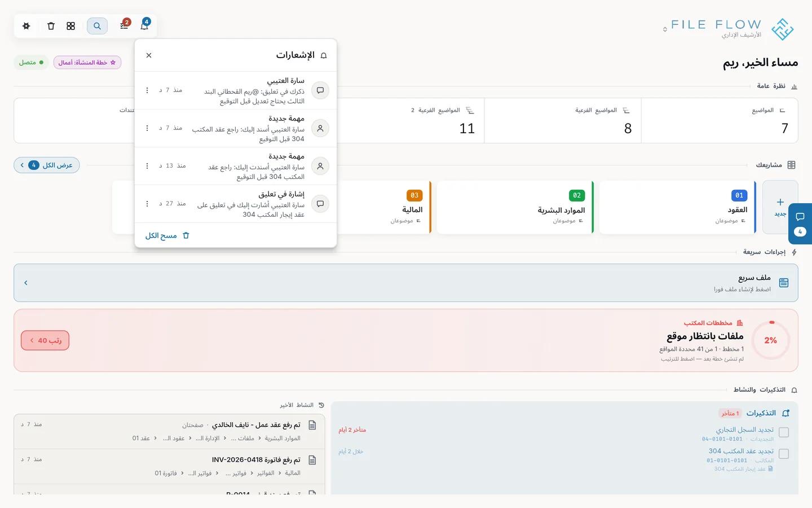Screen dimensions: 812x508
Task: Click the 1 متأخر overdue badge
Action: (730, 413)
